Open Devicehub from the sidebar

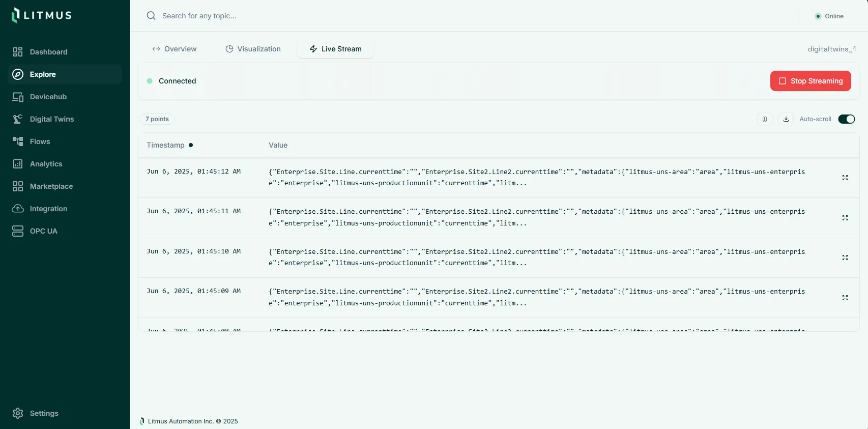point(65,97)
